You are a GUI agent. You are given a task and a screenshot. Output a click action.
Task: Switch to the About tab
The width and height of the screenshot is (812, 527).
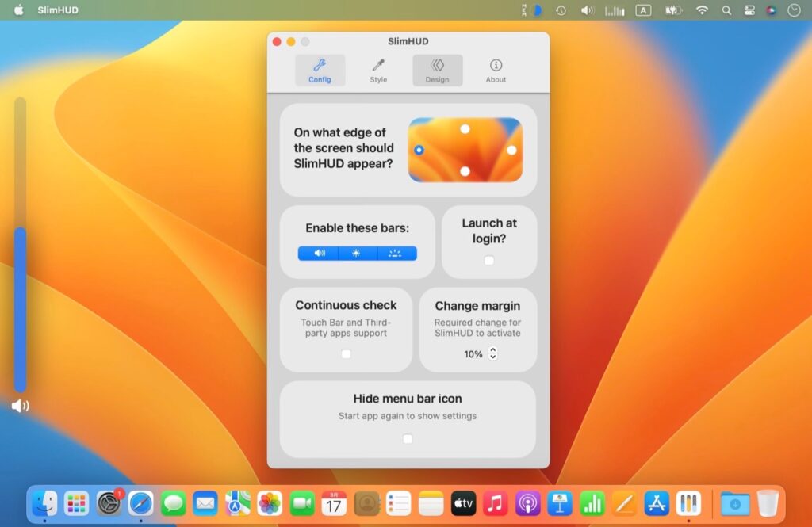[x=496, y=70]
